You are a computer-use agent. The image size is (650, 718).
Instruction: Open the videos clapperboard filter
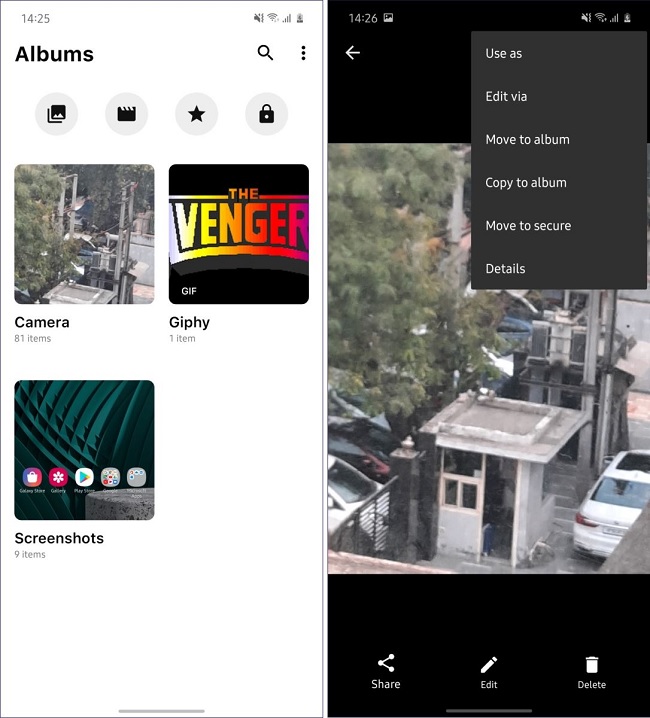pyautogui.click(x=126, y=114)
